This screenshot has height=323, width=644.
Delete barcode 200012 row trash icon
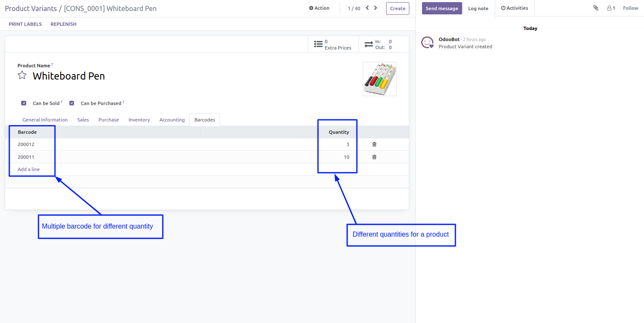point(374,144)
